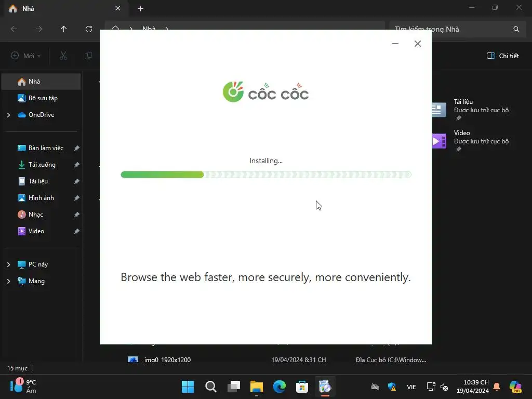Click the Cut scissors icon
This screenshot has height=399, width=532.
tap(63, 56)
